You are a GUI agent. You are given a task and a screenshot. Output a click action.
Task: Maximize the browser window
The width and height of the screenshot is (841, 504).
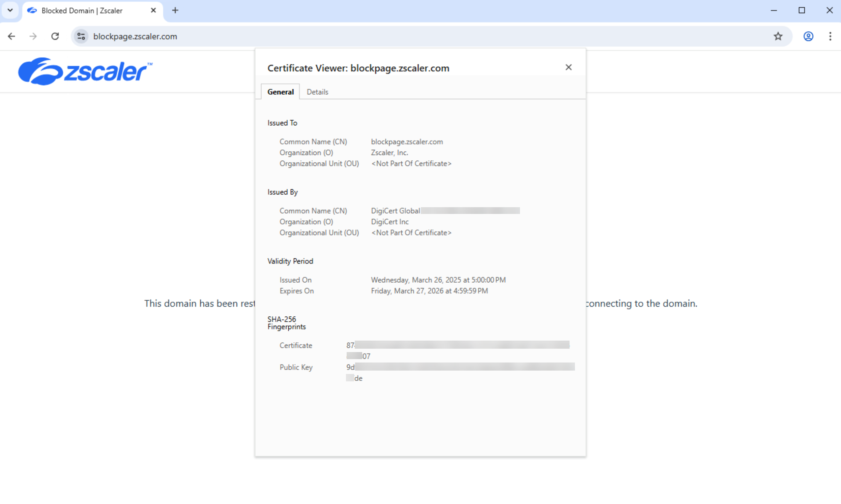point(802,10)
